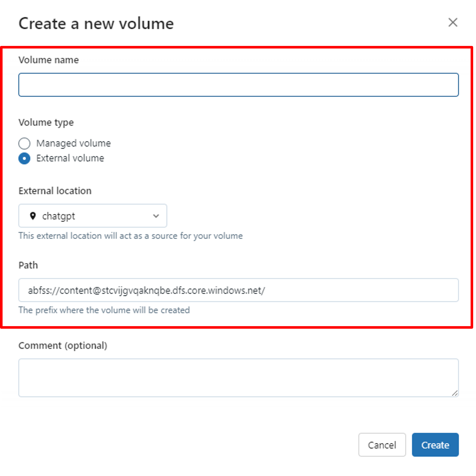Screen dimensions: 476x476
Task: Focus the Volume name text field
Action: coord(238,85)
